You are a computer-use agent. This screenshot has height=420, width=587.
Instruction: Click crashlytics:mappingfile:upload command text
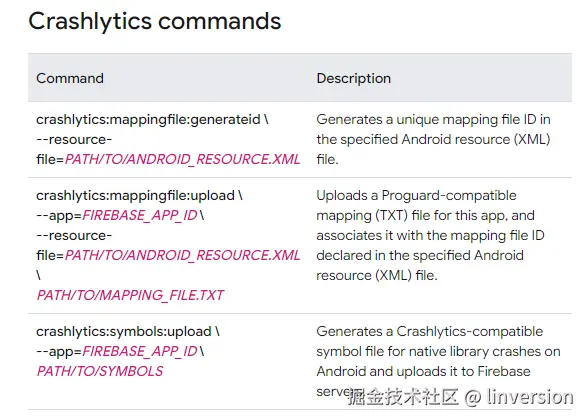[x=136, y=196]
